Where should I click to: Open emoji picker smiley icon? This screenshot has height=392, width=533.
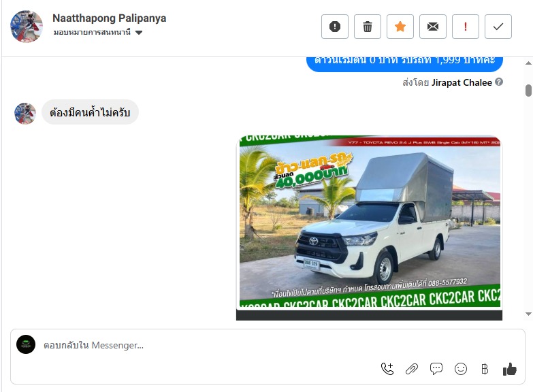(x=461, y=369)
